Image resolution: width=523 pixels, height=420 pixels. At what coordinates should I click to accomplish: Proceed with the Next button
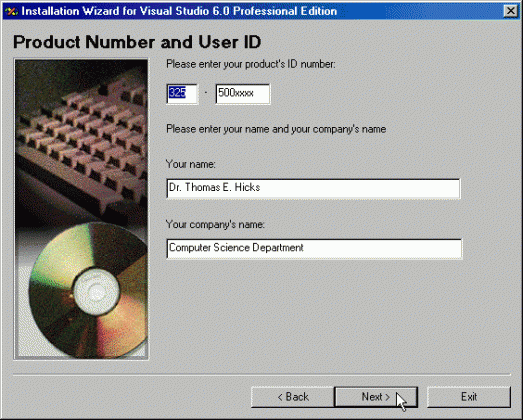[x=376, y=397]
